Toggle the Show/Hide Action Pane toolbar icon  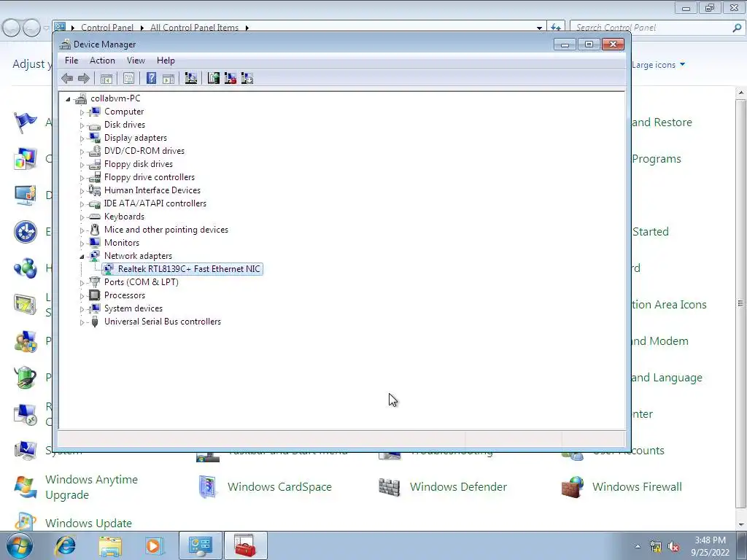[169, 79]
